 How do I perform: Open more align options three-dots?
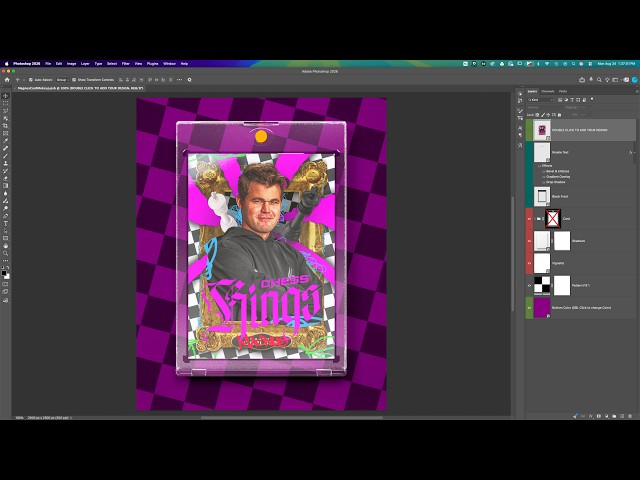click(x=179, y=80)
